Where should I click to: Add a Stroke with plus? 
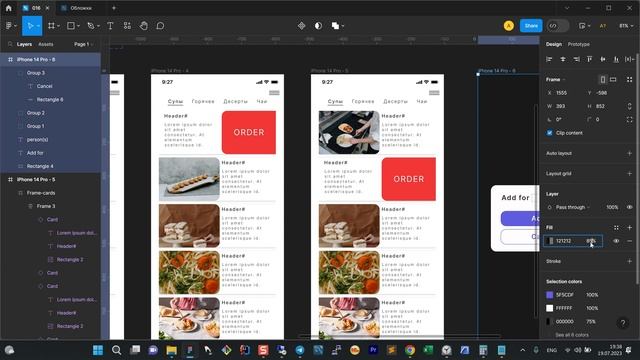click(x=629, y=261)
